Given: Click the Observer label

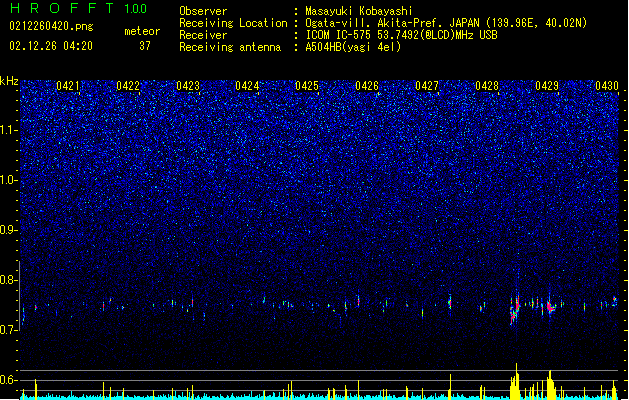Looking at the screenshot, I should pyautogui.click(x=203, y=11).
